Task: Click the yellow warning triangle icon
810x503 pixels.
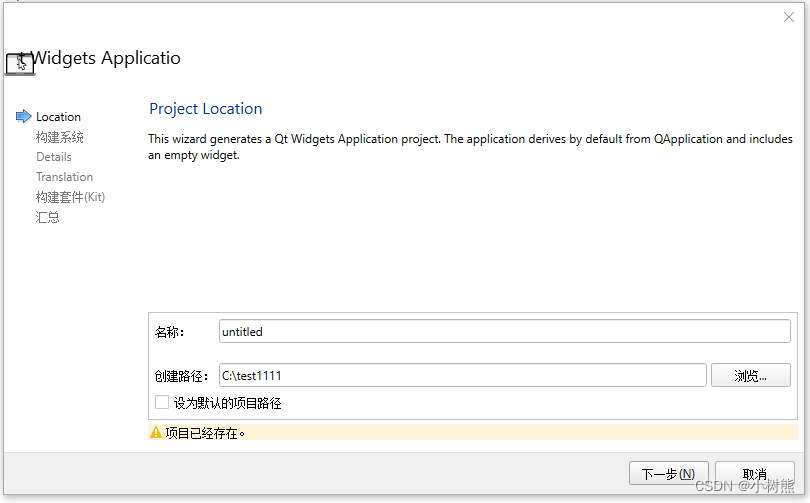Action: click(155, 432)
